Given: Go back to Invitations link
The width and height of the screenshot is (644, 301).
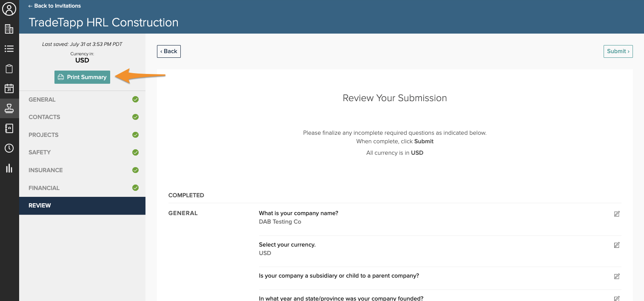Looking at the screenshot, I should tap(54, 6).
